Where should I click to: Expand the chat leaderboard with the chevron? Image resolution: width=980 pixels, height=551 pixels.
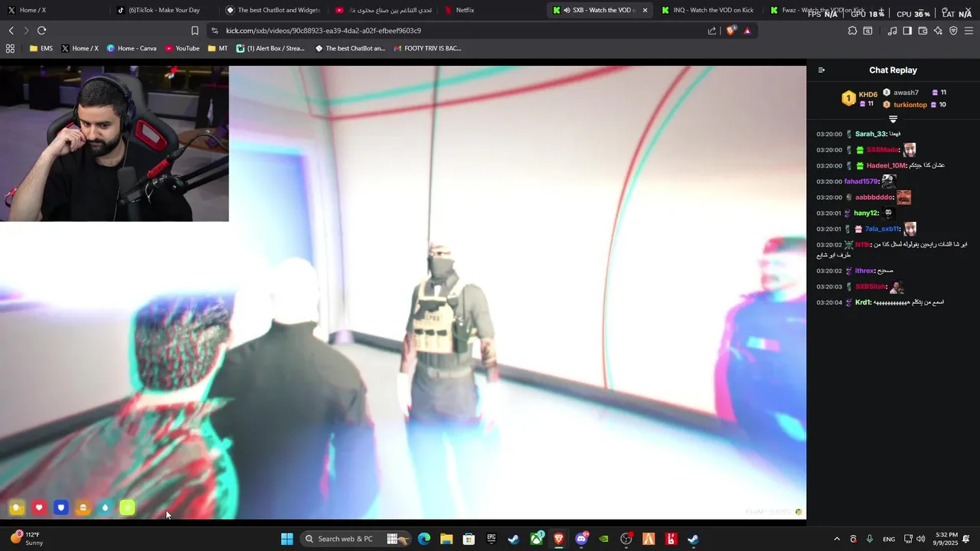pos(893,119)
